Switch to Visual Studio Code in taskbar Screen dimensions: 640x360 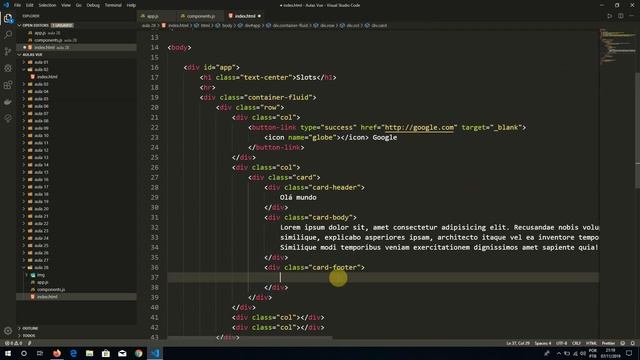click(x=155, y=353)
